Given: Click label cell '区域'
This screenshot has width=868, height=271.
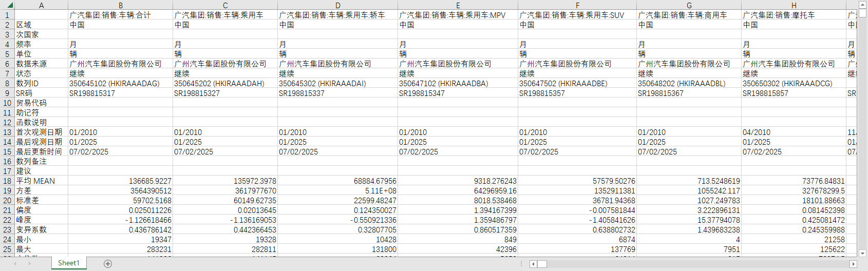Looking at the screenshot, I should [41, 25].
